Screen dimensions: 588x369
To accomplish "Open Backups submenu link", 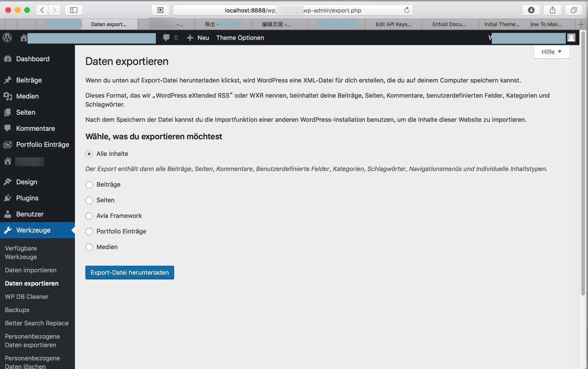I will tap(17, 310).
